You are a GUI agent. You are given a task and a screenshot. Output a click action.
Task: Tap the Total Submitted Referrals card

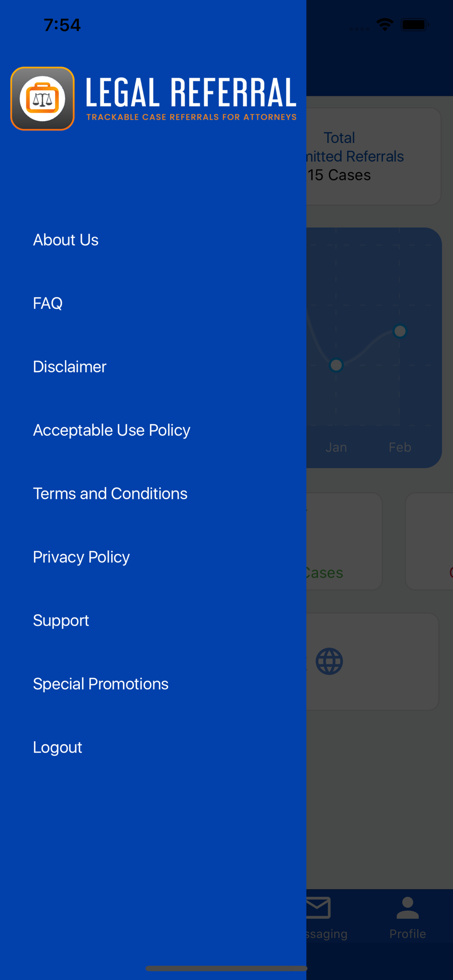point(374,156)
